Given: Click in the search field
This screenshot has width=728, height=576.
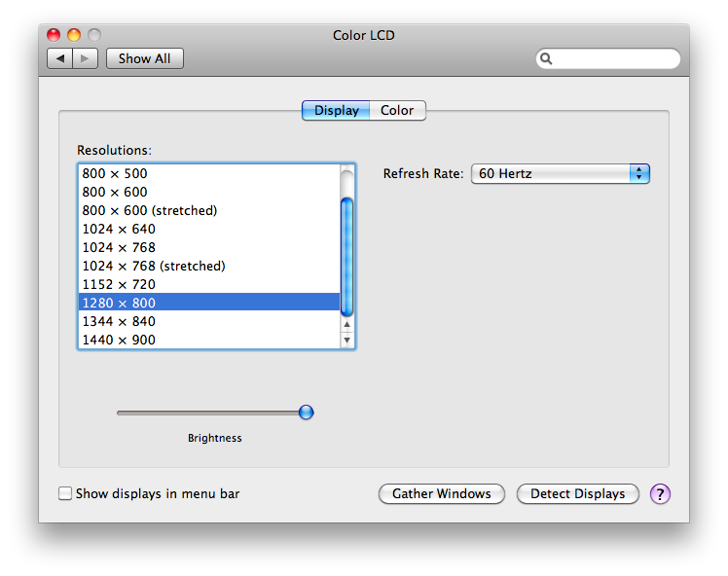Looking at the screenshot, I should [x=608, y=58].
